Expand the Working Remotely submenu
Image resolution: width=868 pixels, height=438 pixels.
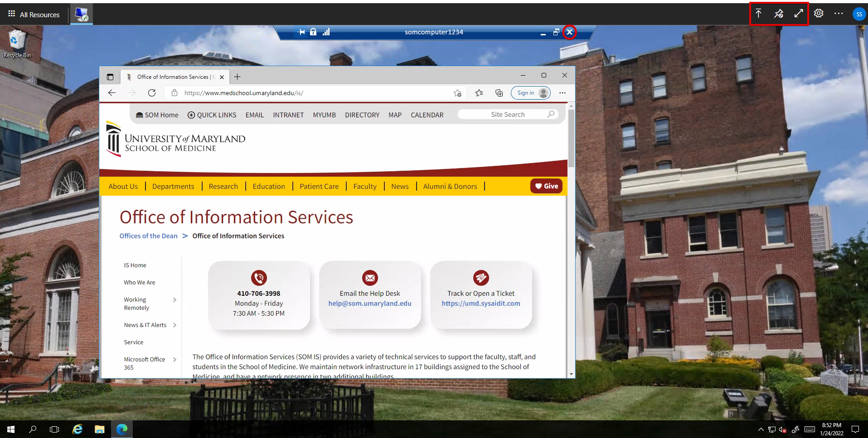pos(175,300)
